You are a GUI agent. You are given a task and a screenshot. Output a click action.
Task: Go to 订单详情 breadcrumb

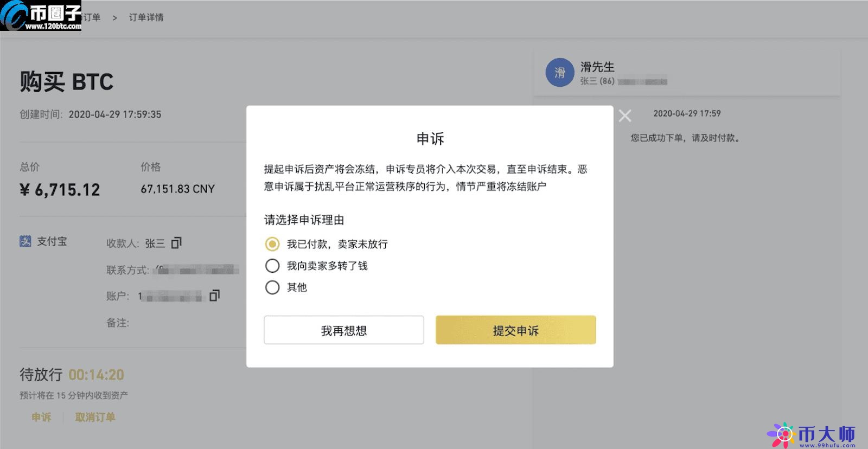[146, 17]
